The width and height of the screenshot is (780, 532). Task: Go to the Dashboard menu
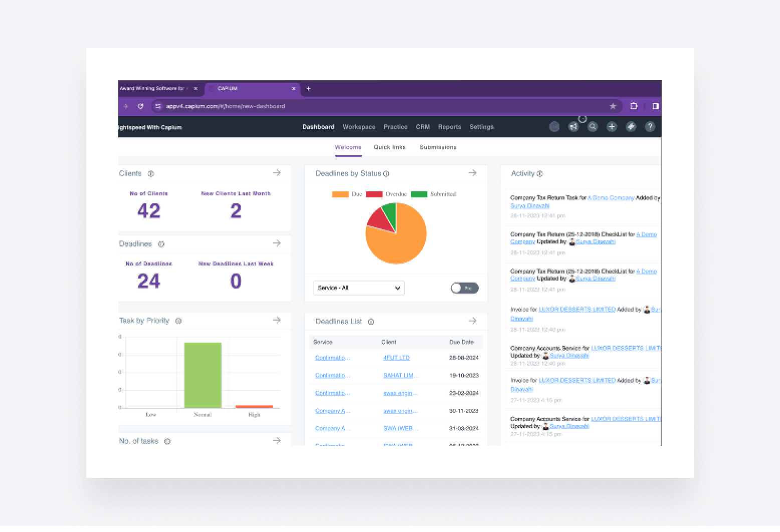click(x=318, y=127)
